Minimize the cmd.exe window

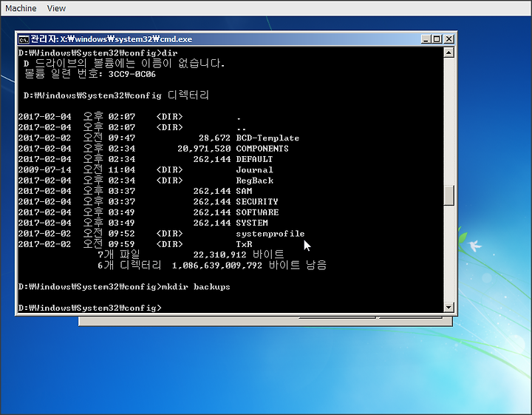tap(426, 39)
